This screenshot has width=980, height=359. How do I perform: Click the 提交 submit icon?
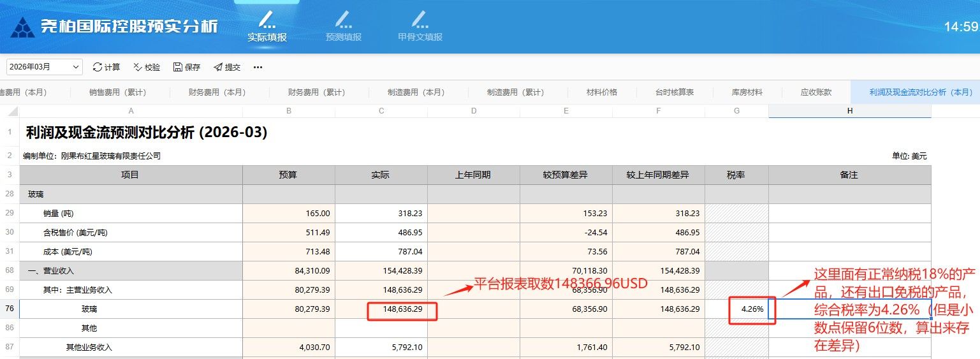[x=218, y=67]
